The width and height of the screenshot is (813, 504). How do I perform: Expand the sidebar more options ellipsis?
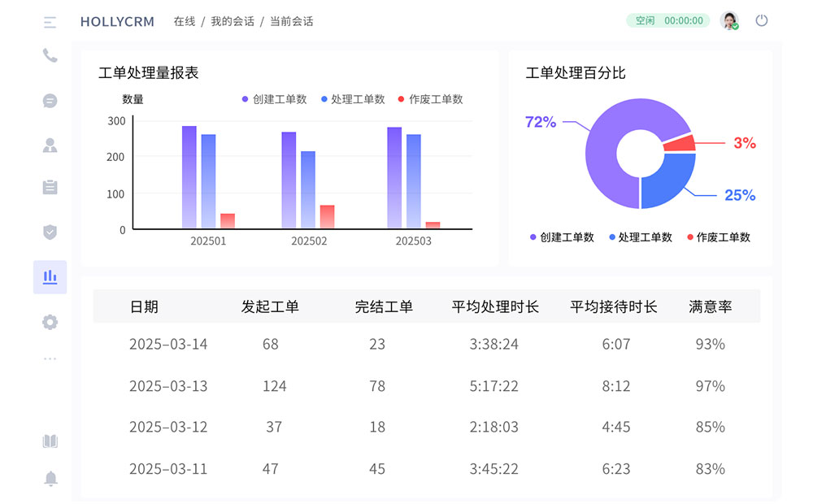pyautogui.click(x=50, y=358)
